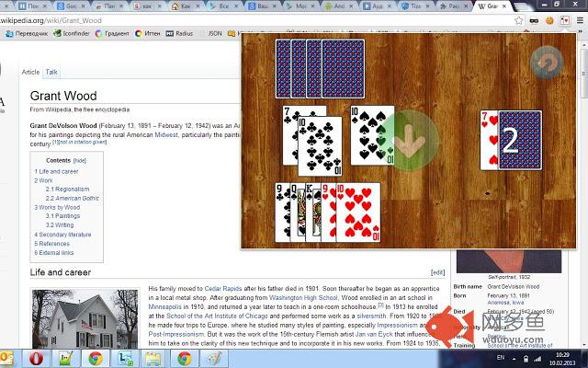Open the Иттен bookmark
Viewport: 588px width, 368px height.
click(x=148, y=33)
